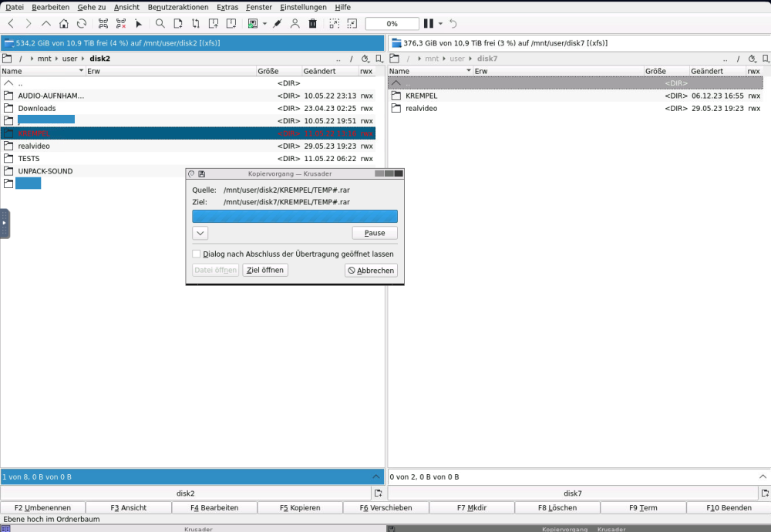Click the Kopiervorgang task in bottom taskbar
Screen dimensions: 771x532
pyautogui.click(x=578, y=529)
